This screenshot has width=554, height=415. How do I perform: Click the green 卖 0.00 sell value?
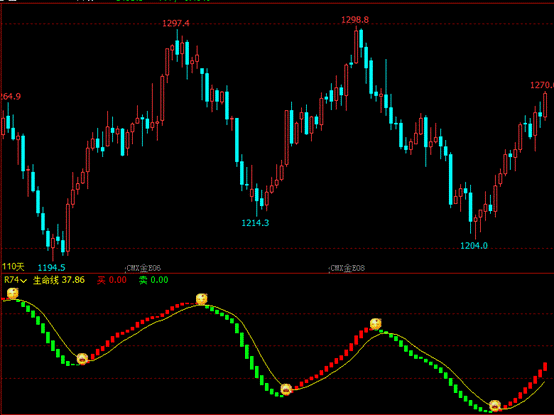pos(153,280)
